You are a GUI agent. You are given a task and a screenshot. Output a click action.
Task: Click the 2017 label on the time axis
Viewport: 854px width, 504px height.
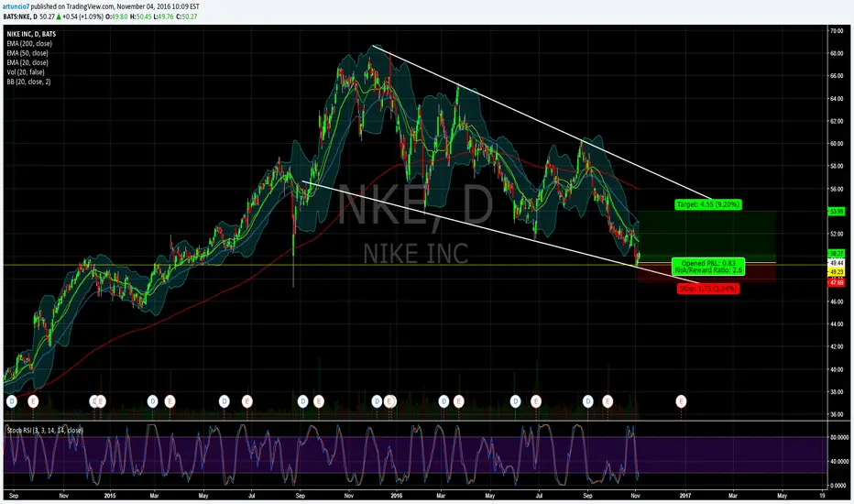pyautogui.click(x=685, y=496)
